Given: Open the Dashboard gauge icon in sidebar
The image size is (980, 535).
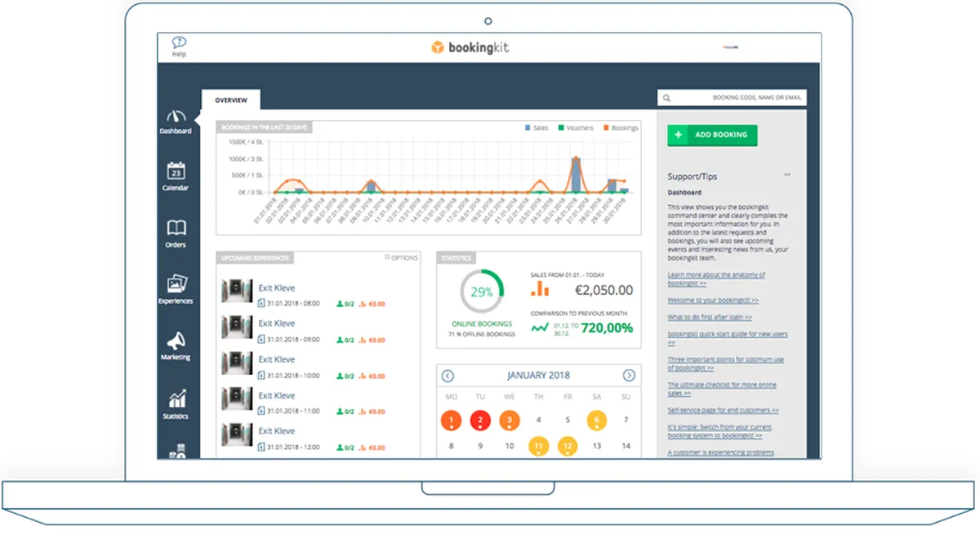Looking at the screenshot, I should pyautogui.click(x=176, y=117).
